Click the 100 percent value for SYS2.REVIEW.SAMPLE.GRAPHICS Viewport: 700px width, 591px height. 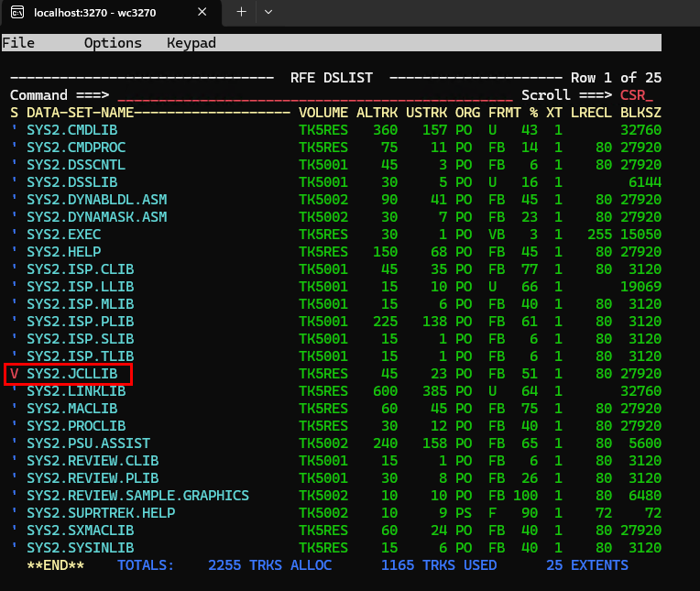coord(525,496)
